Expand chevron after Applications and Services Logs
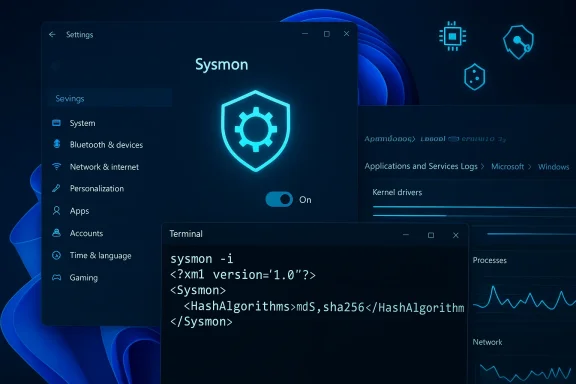576x384 pixels. click(482, 166)
